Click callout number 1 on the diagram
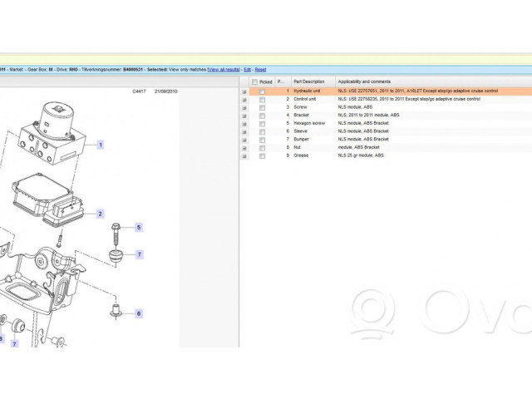 point(101,145)
